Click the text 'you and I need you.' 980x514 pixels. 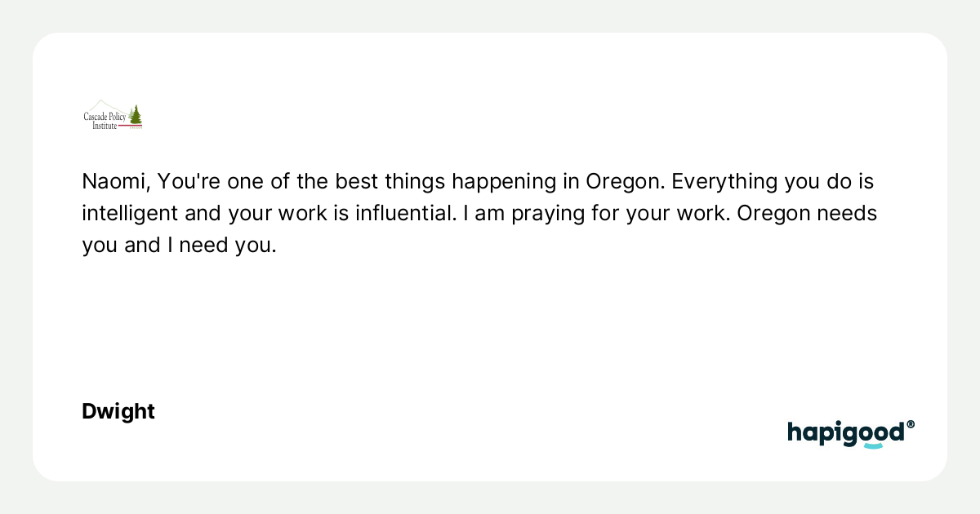[x=179, y=245]
